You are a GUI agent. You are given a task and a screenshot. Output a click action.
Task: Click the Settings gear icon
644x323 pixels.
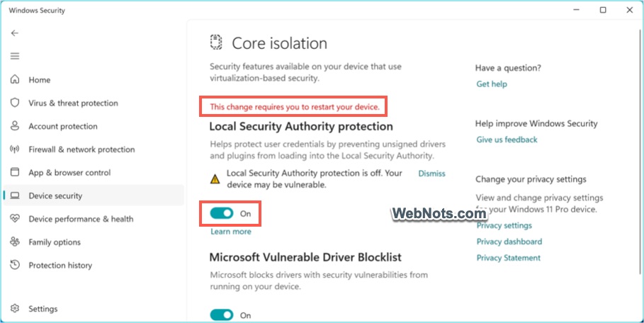15,309
